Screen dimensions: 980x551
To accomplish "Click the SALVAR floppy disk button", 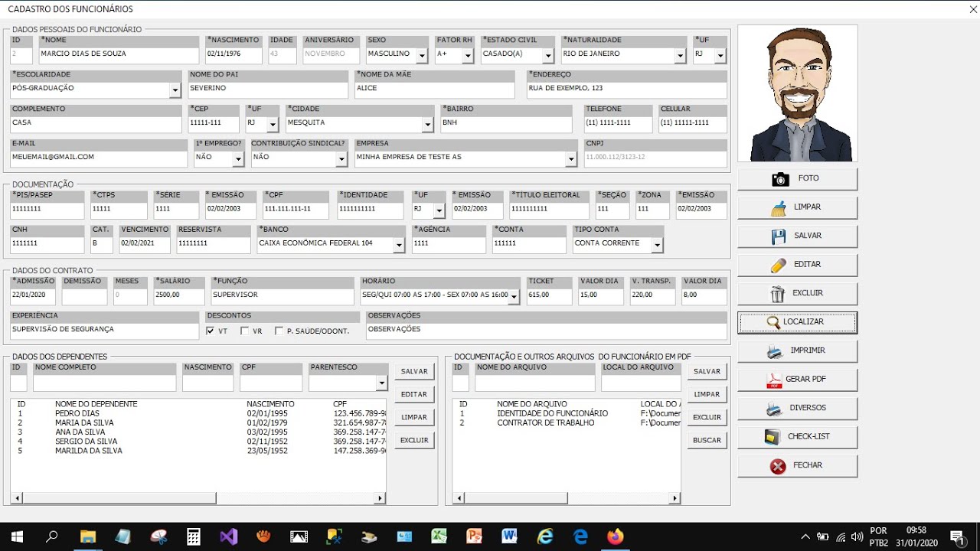I will [797, 236].
